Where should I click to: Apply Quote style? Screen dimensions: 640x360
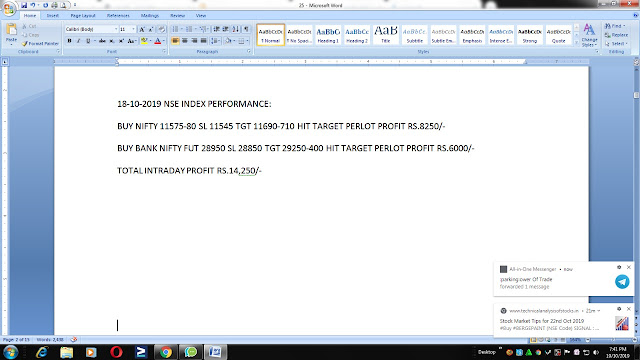[558, 35]
